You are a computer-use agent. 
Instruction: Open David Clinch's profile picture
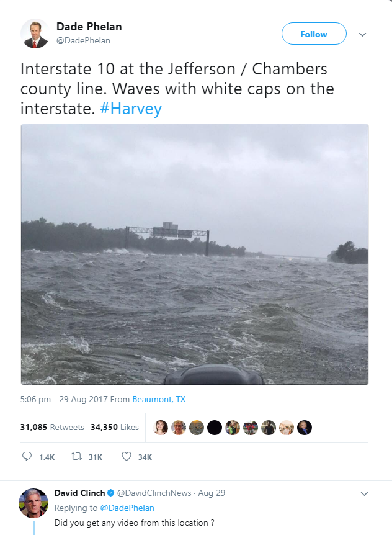click(x=33, y=503)
